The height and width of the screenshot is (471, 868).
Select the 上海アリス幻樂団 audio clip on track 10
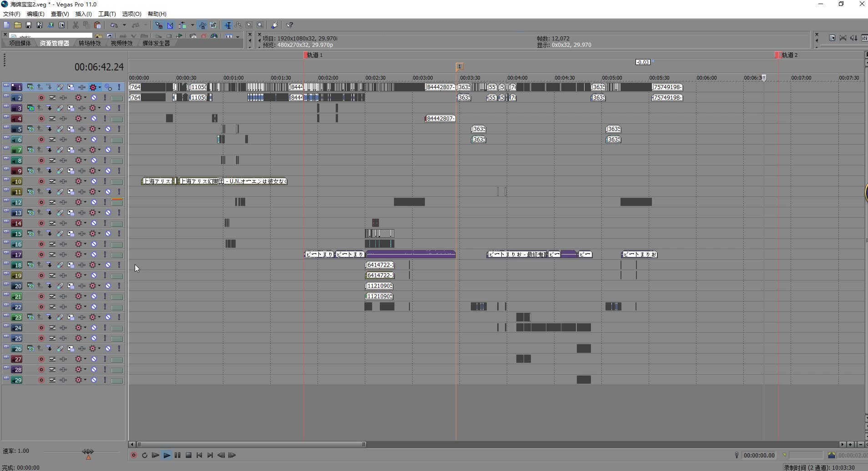[x=233, y=181]
